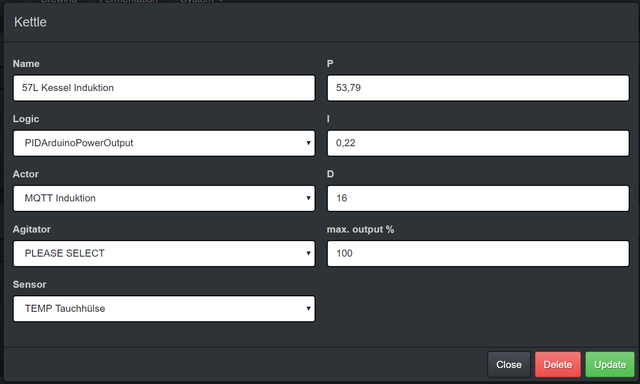Click the Kettle dialog title
640x384 pixels.
tap(30, 22)
